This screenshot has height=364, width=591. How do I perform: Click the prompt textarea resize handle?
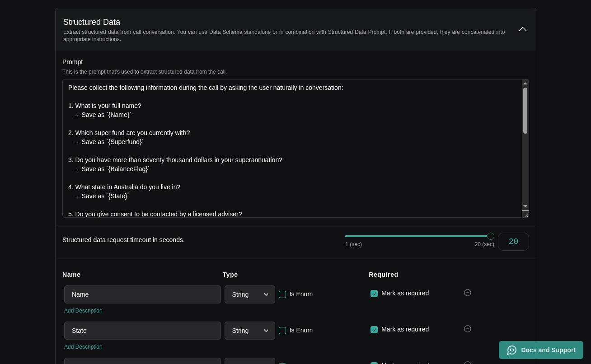pyautogui.click(x=525, y=214)
